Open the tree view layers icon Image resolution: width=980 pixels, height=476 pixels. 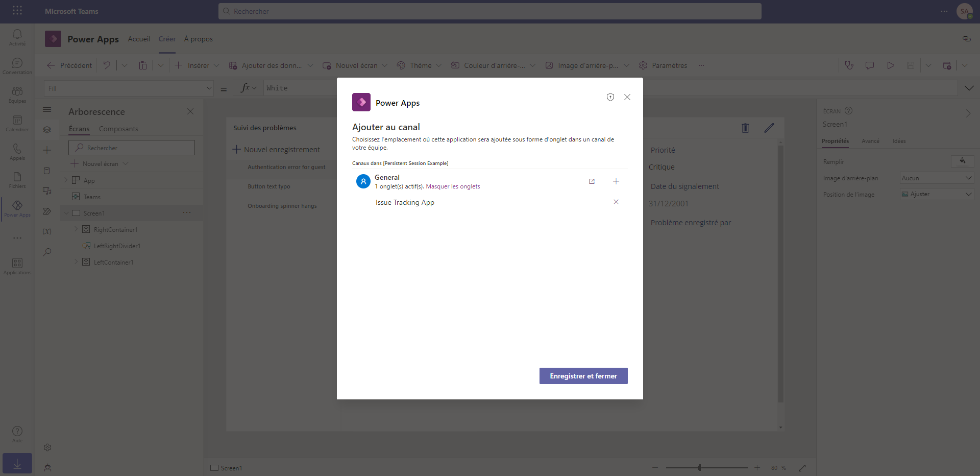click(47, 130)
